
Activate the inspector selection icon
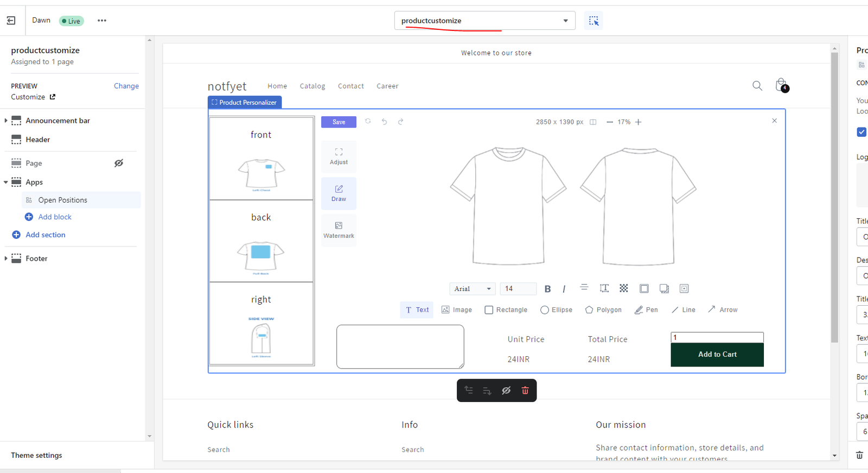point(593,21)
